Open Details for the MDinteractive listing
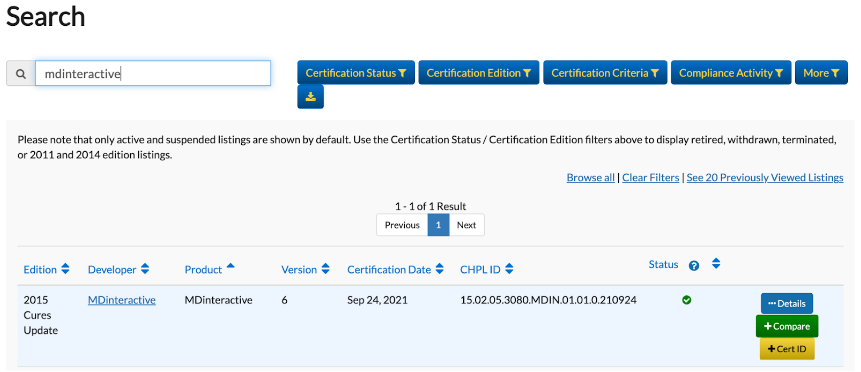Screen dimensions: 861x372 click(x=787, y=303)
